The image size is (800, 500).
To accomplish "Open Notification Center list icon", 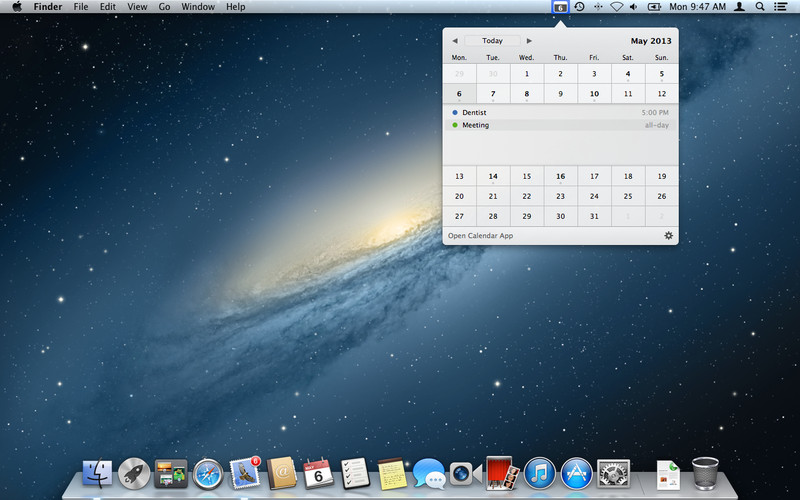I will click(x=780, y=7).
